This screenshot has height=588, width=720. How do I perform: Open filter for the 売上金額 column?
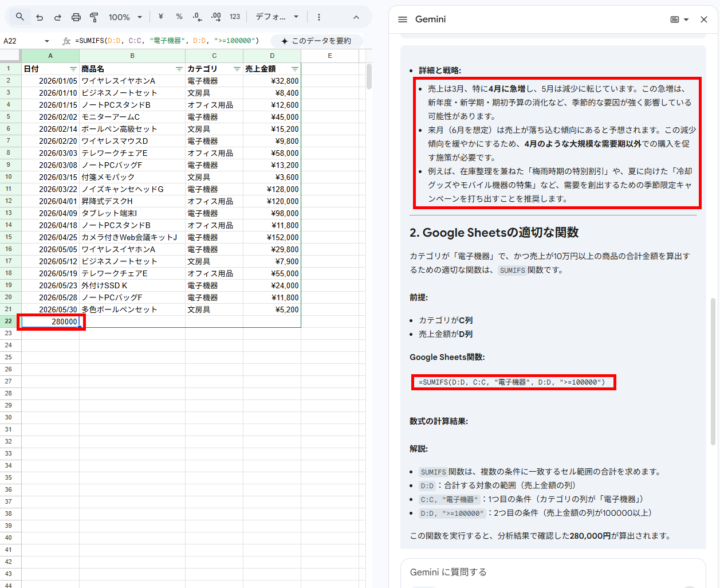coord(294,69)
